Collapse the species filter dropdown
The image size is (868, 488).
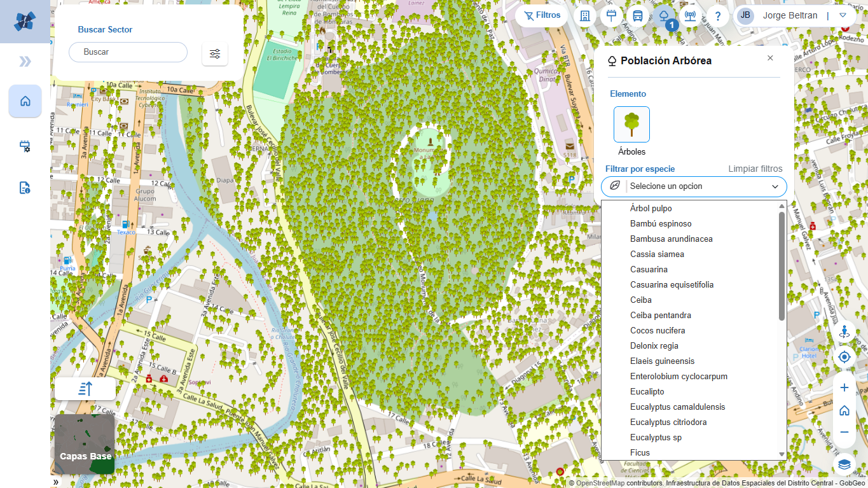click(x=775, y=186)
